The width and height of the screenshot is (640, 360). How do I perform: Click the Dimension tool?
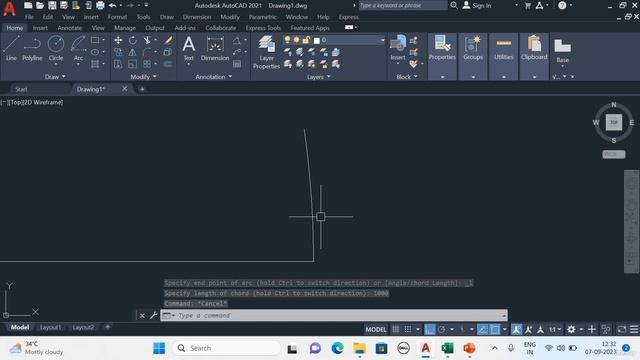point(215,48)
